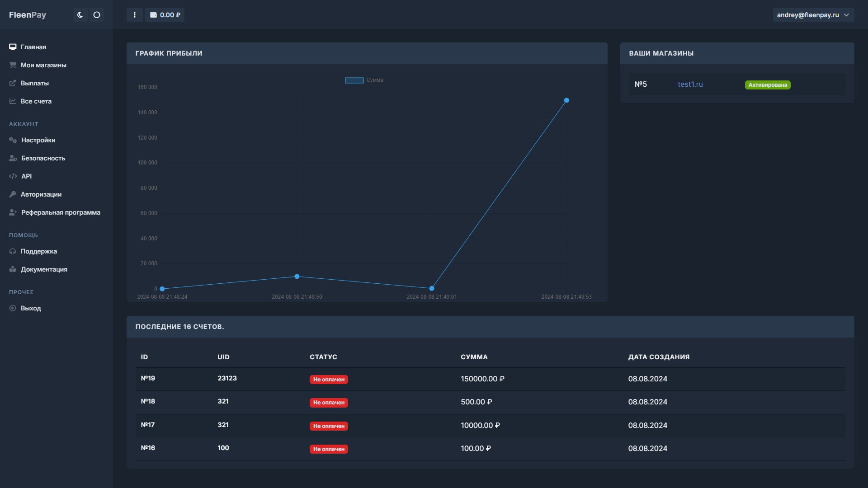Click the Не оплачен badge for invoice №18
868x488 pixels.
click(x=329, y=403)
